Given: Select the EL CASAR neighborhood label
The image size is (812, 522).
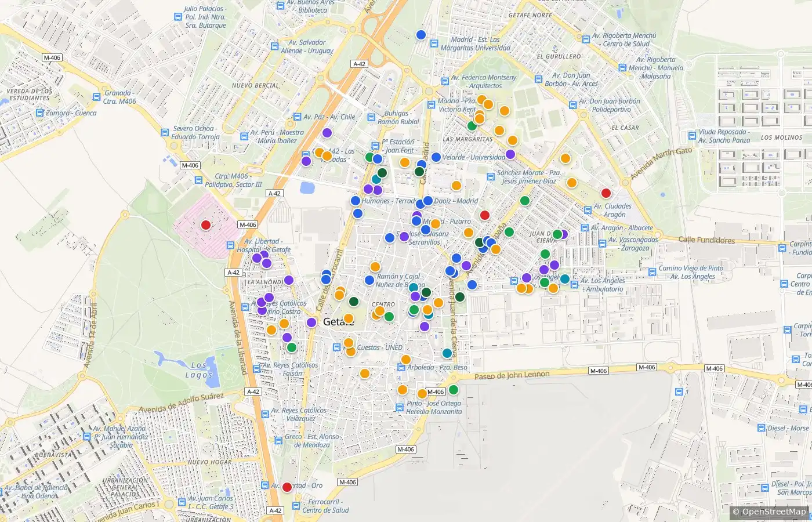Looking at the screenshot, I should pyautogui.click(x=625, y=128).
